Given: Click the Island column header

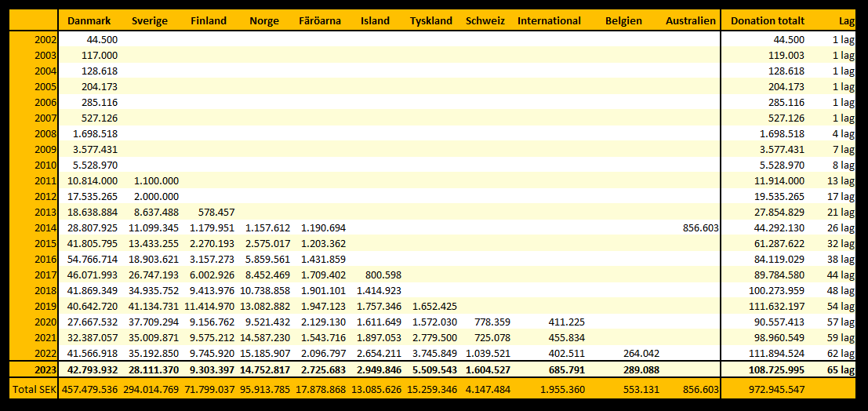Looking at the screenshot, I should tap(375, 21).
